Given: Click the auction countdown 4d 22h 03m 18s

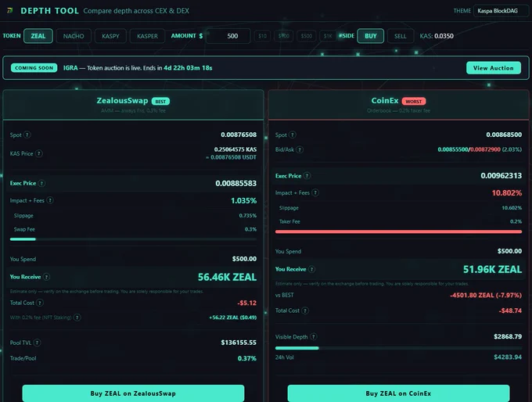Looking at the screenshot, I should (x=188, y=68).
